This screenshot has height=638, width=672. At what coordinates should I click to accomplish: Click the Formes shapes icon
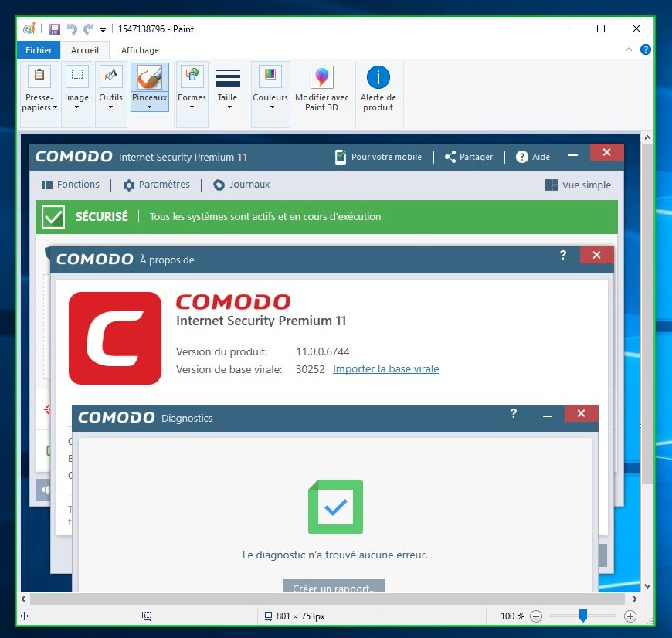pyautogui.click(x=192, y=76)
